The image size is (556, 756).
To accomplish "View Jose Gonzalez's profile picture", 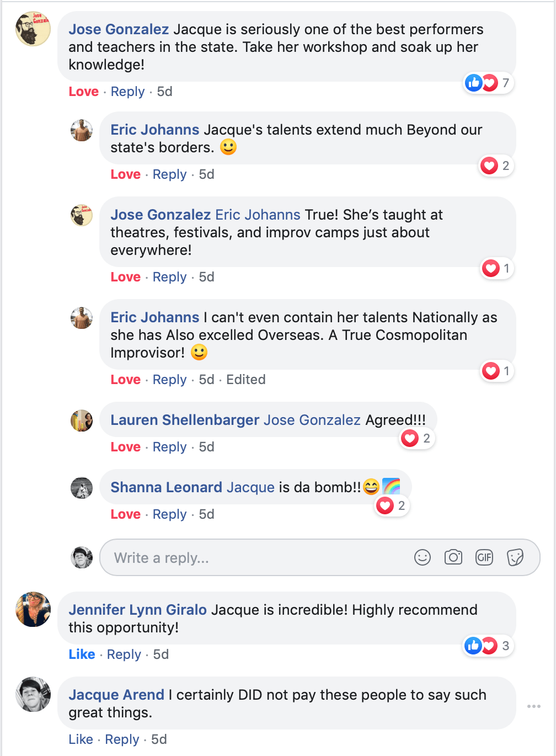I will pos(33,28).
